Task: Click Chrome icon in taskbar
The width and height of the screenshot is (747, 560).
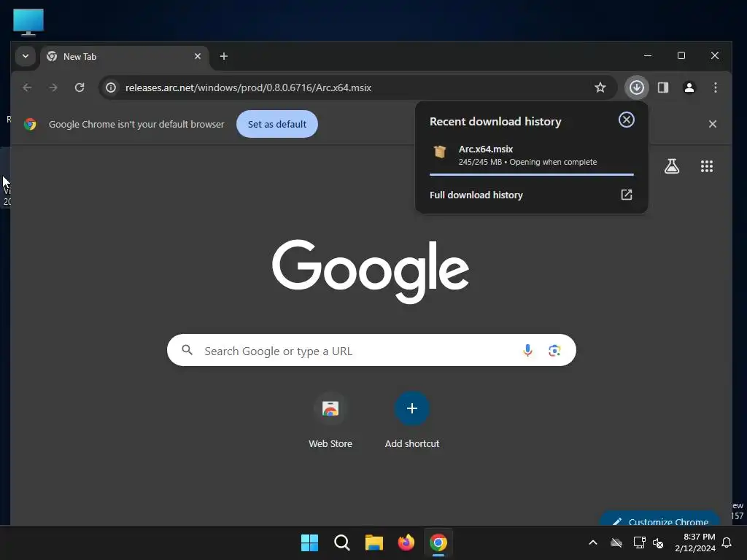Action: (x=438, y=542)
